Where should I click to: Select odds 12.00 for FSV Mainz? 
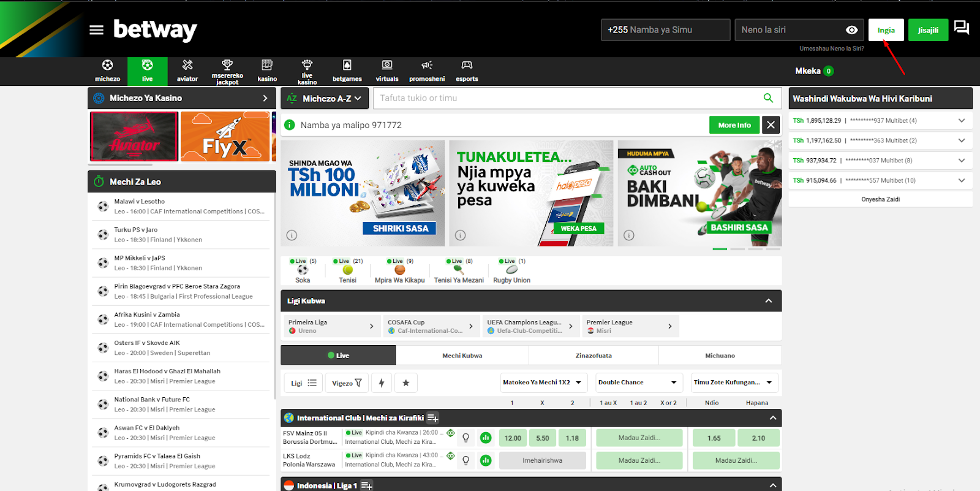point(513,438)
